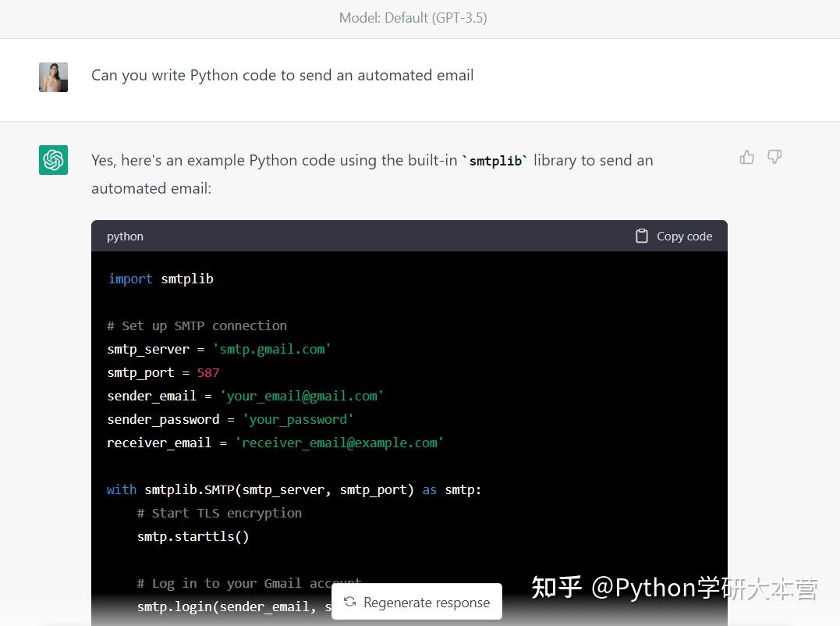This screenshot has height=626, width=840.
Task: Click the 'import smtplib' code line
Action: 161,279
